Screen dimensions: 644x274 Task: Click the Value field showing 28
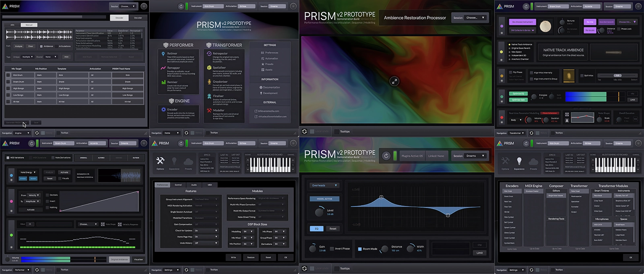point(30,224)
